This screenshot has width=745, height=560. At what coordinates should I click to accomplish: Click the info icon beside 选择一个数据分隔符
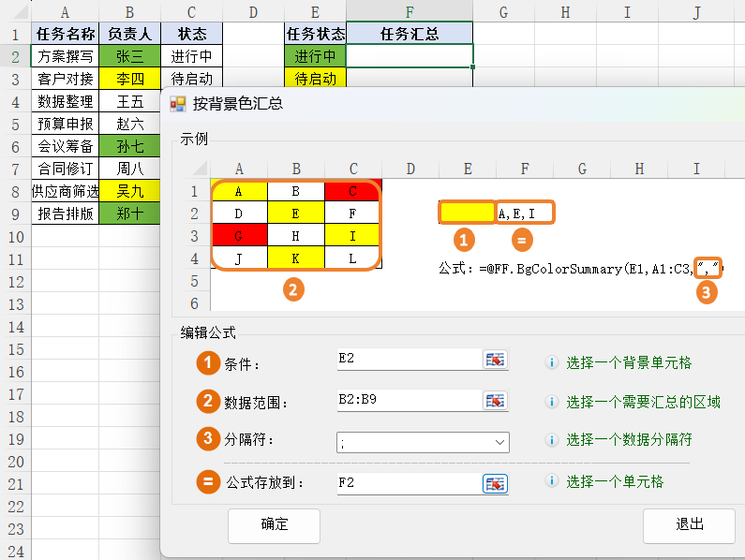click(552, 439)
